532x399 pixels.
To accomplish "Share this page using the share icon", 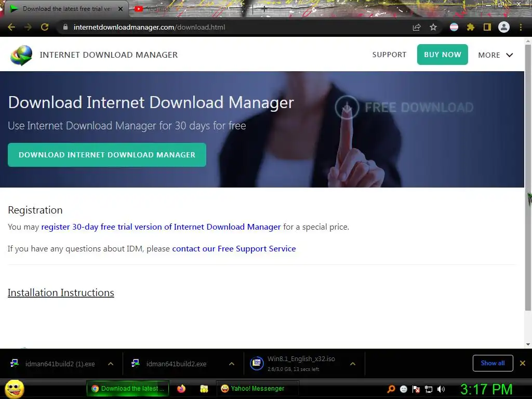I will point(417,27).
